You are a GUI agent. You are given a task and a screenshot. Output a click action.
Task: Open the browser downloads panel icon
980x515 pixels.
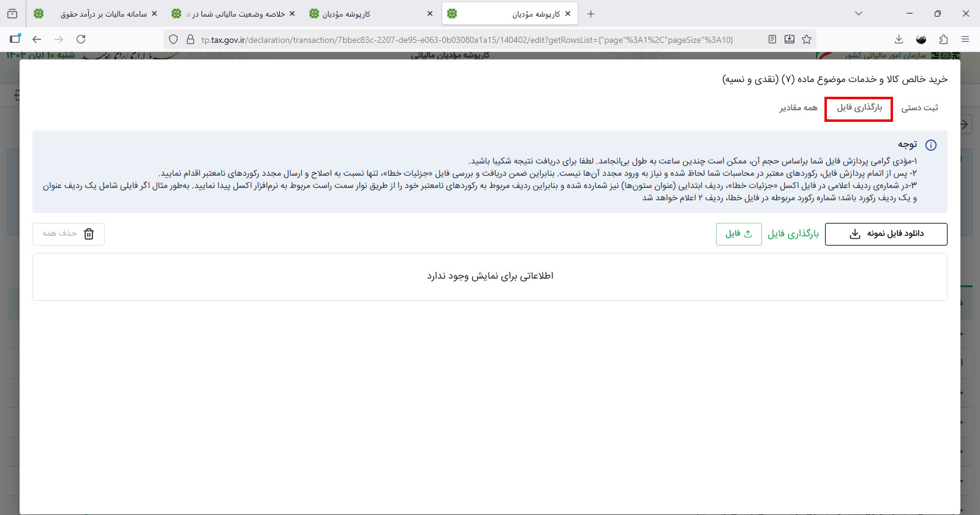899,39
